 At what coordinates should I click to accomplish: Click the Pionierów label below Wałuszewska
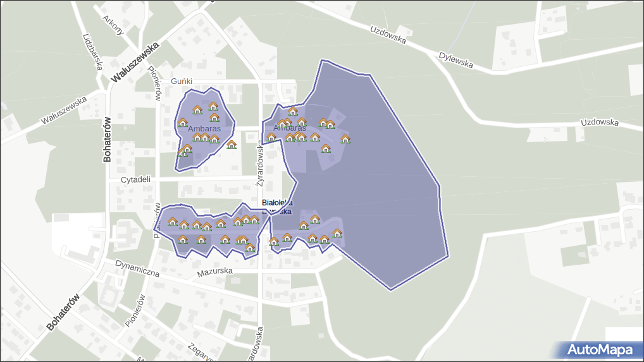(154, 83)
